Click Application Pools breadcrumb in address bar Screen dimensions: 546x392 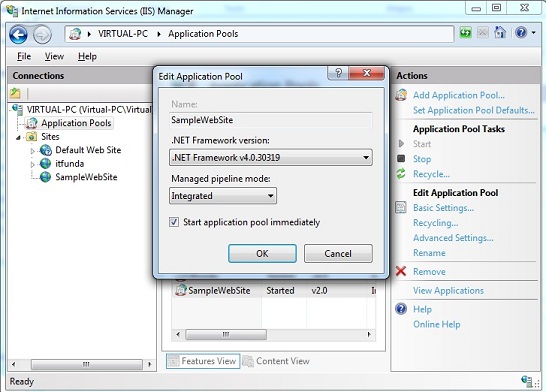pyautogui.click(x=203, y=34)
